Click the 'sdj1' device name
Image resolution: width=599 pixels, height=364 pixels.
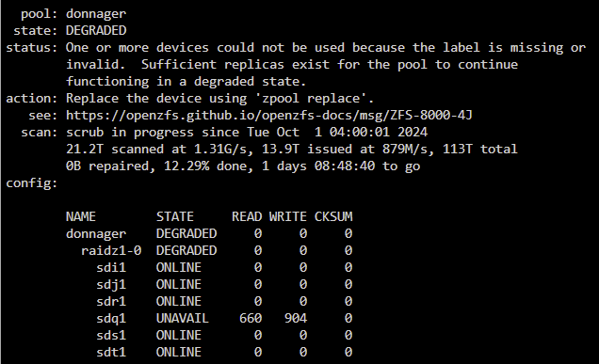(x=111, y=285)
